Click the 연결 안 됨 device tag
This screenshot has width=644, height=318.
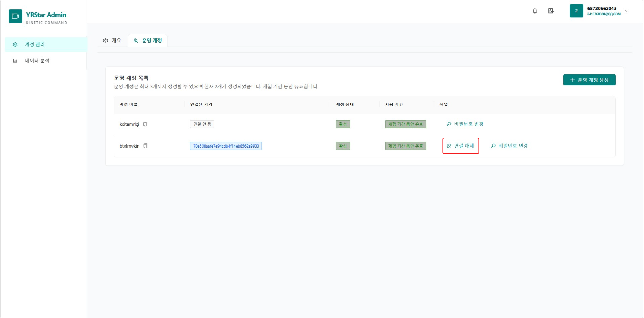(202, 124)
